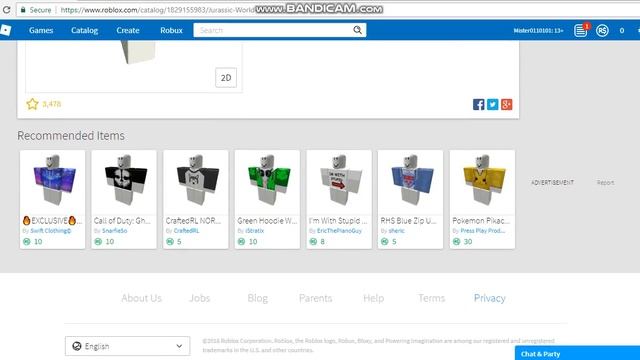The width and height of the screenshot is (640, 360).
Task: Open the Pokemon Pikachu shirt thumbnail
Action: click(482, 182)
